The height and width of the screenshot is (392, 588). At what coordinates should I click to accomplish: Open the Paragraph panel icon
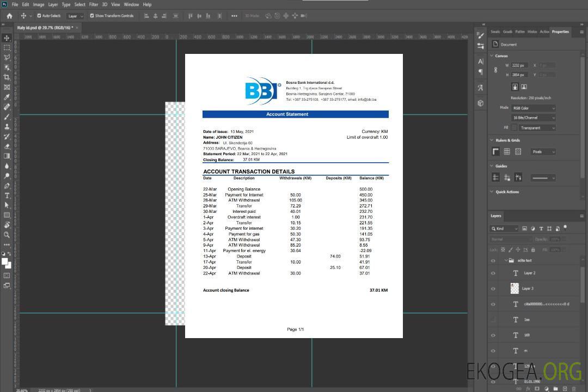(x=481, y=72)
